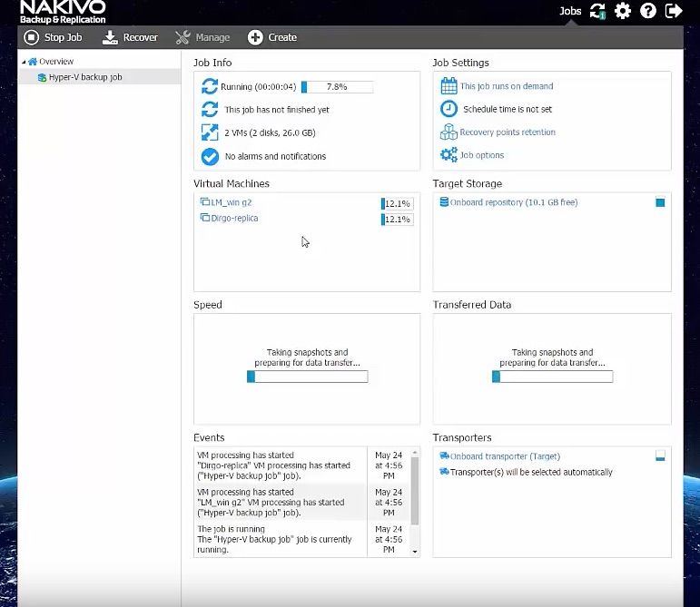The width and height of the screenshot is (700, 607).
Task: Click the 7.8% job progress bar
Action: pyautogui.click(x=337, y=87)
